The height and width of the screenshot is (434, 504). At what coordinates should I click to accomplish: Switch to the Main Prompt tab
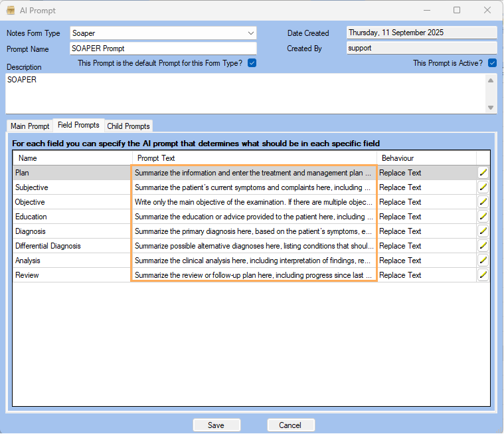[30, 126]
